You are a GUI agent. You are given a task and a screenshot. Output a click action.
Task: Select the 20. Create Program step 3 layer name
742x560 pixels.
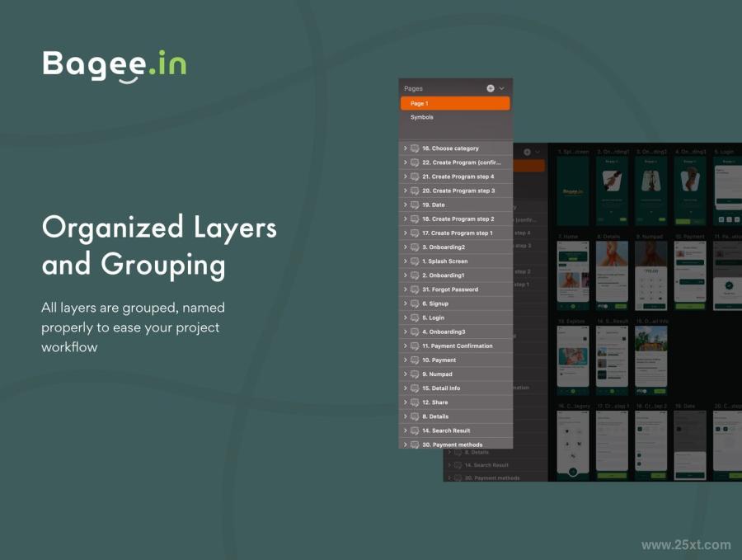[458, 191]
